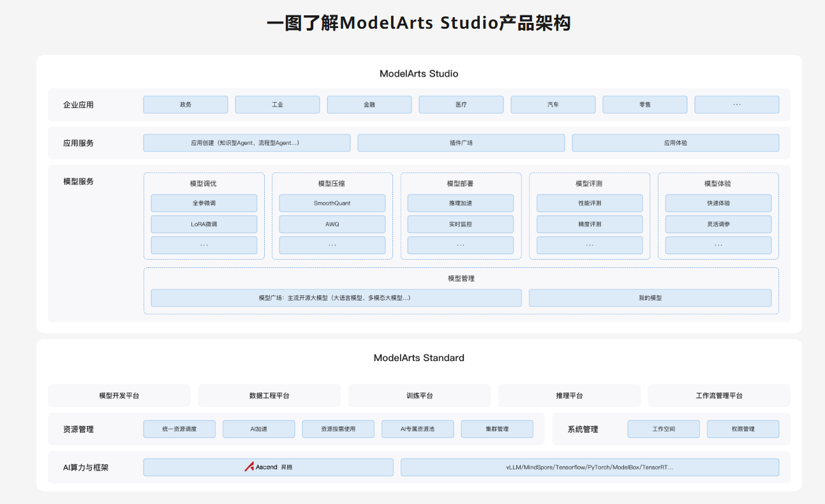Click the 集群管理 box
This screenshot has width=825, height=504.
click(497, 429)
